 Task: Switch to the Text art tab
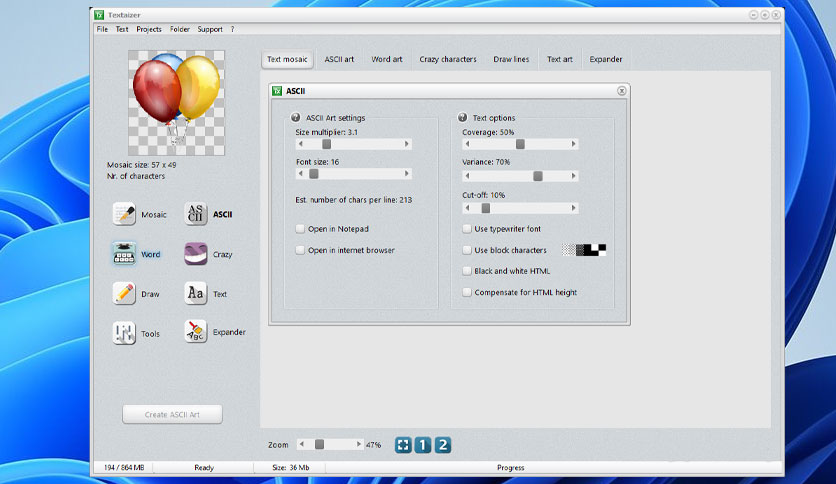pyautogui.click(x=560, y=59)
